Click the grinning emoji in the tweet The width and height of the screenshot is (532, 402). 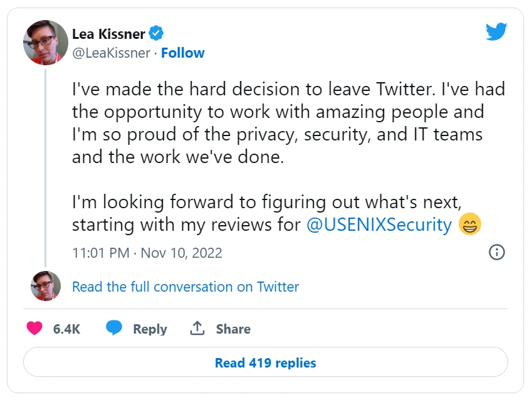point(469,225)
